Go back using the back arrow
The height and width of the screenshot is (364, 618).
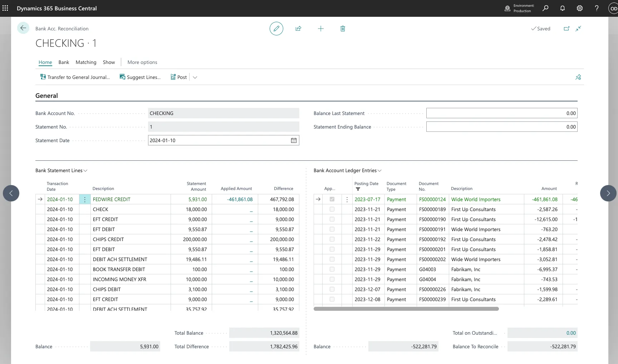pos(23,28)
